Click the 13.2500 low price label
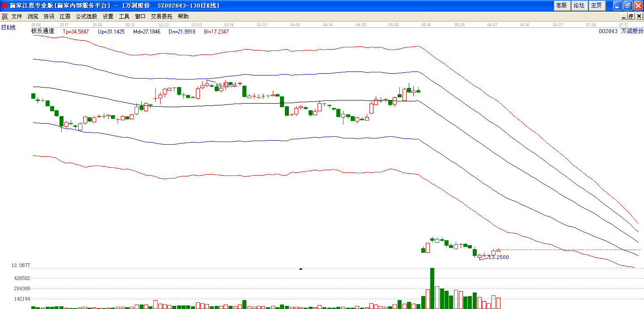 click(499, 257)
